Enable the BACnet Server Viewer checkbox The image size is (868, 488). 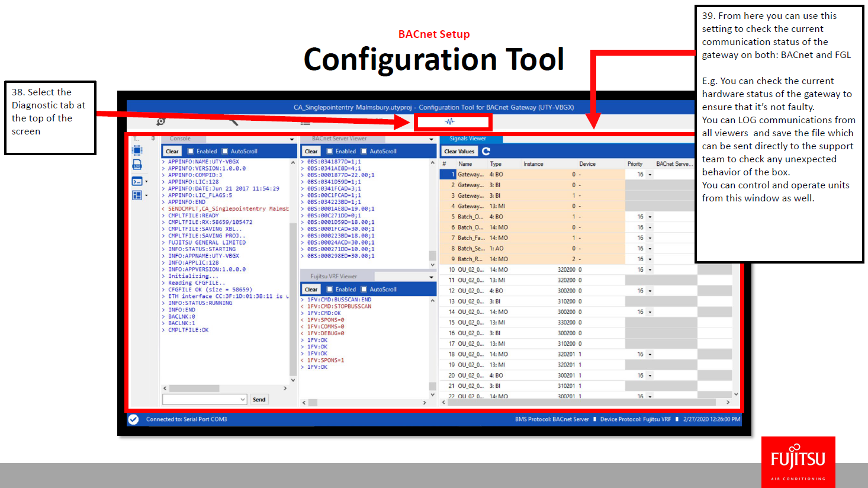(x=330, y=152)
